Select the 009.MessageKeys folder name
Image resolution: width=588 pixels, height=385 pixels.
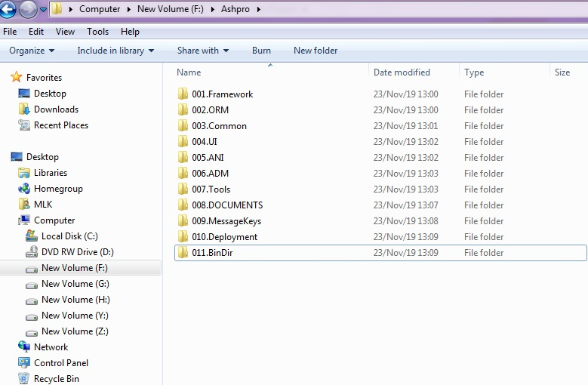(226, 221)
